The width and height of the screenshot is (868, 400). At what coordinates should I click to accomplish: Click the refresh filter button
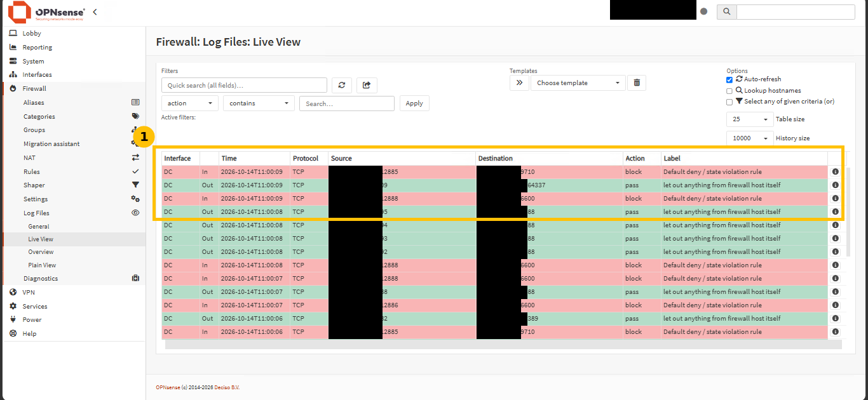[x=342, y=85]
